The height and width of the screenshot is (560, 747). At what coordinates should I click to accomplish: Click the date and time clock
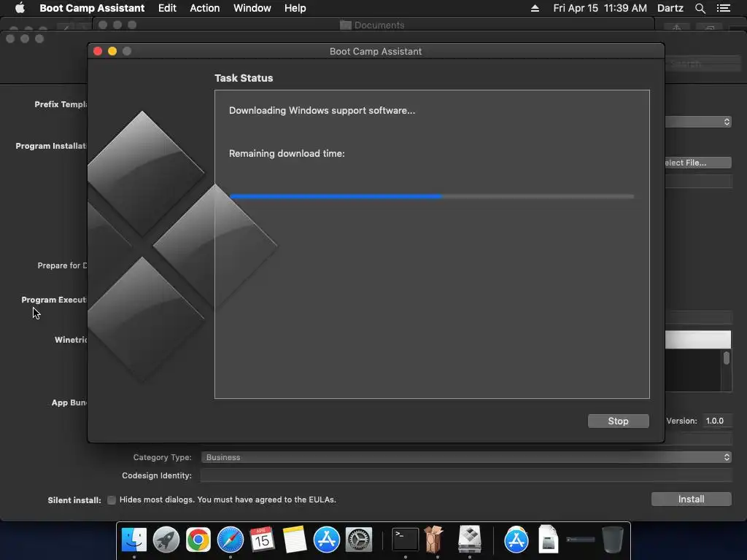click(x=600, y=8)
